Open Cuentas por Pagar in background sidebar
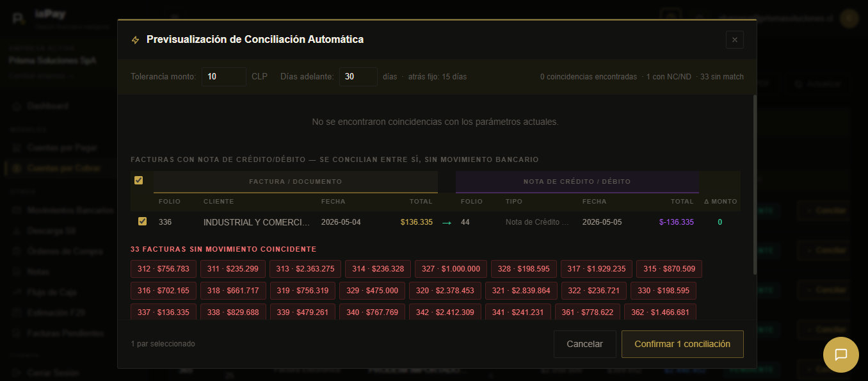 coord(62,147)
